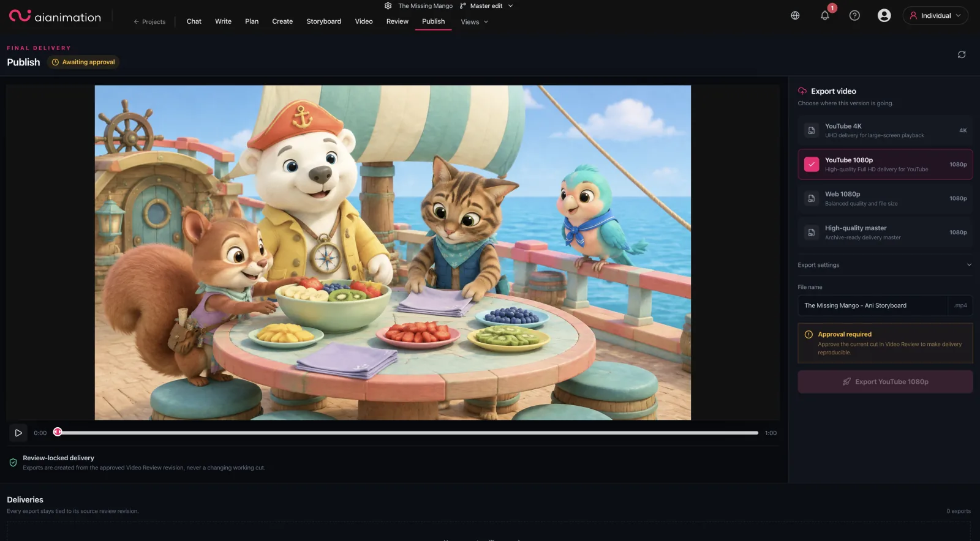Click the 1:00 duration label
Viewport: 980px width, 541px height.
771,433
